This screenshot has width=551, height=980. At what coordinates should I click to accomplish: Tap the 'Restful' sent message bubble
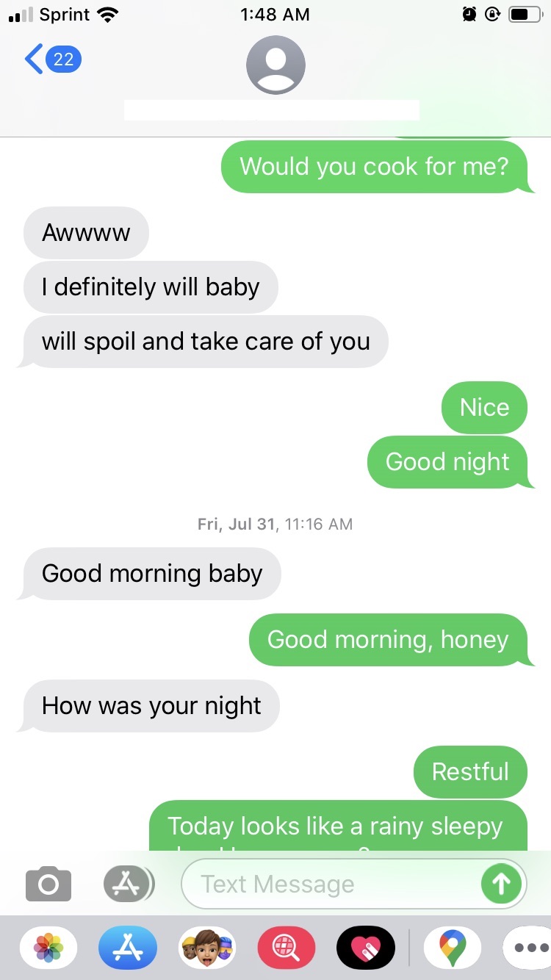[x=470, y=772]
